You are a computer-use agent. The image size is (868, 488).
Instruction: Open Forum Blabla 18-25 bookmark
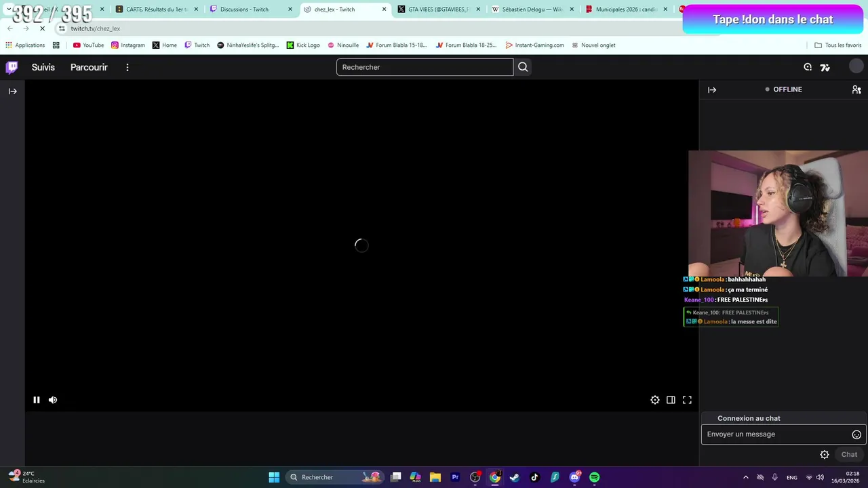[x=467, y=45]
